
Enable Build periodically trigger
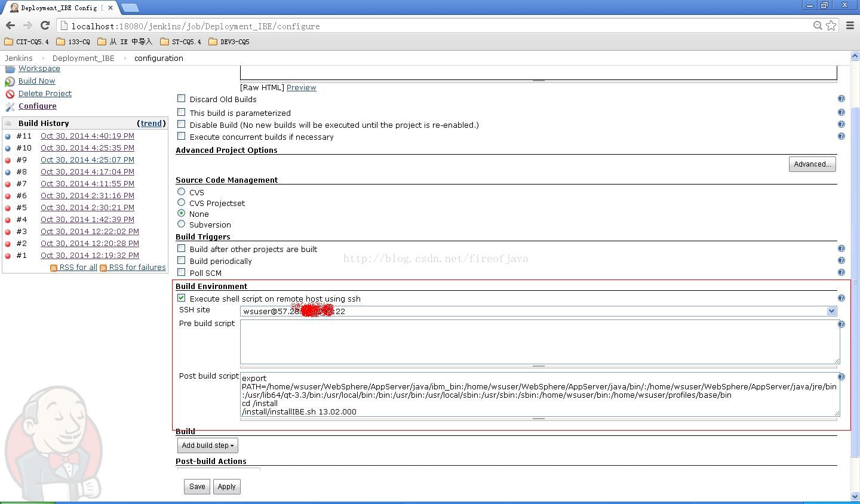coord(182,260)
